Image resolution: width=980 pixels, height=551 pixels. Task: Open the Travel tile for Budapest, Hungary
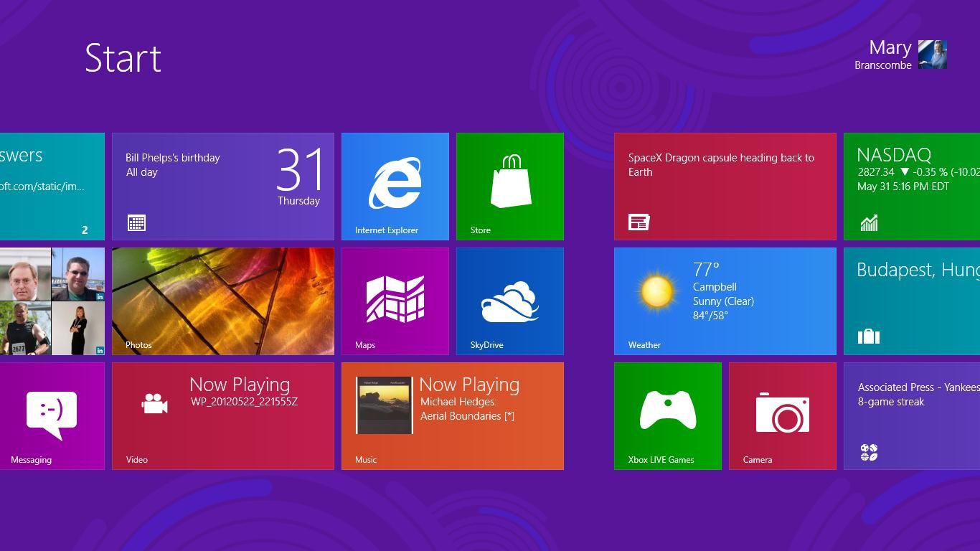[911, 301]
